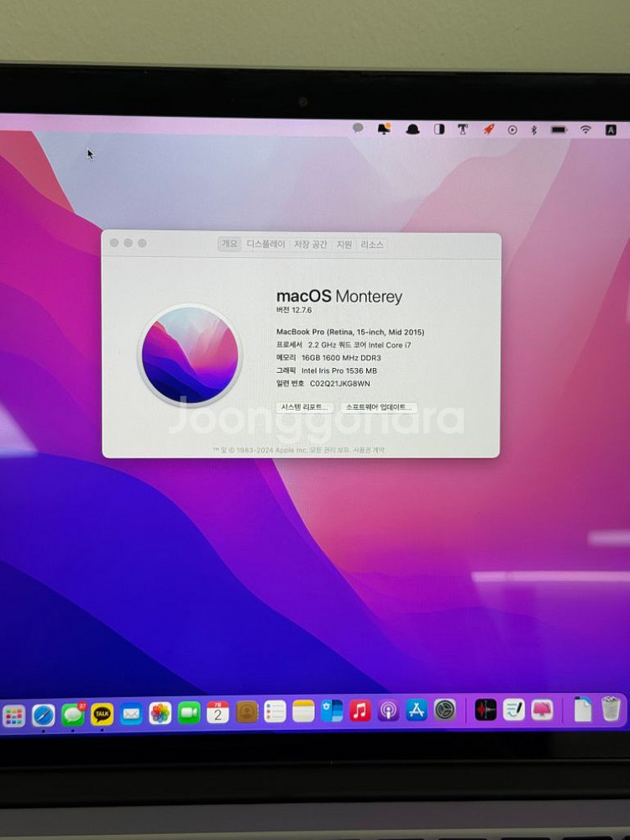630x840 pixels.
Task: Open the Bluetooth menu
Action: coord(533,129)
